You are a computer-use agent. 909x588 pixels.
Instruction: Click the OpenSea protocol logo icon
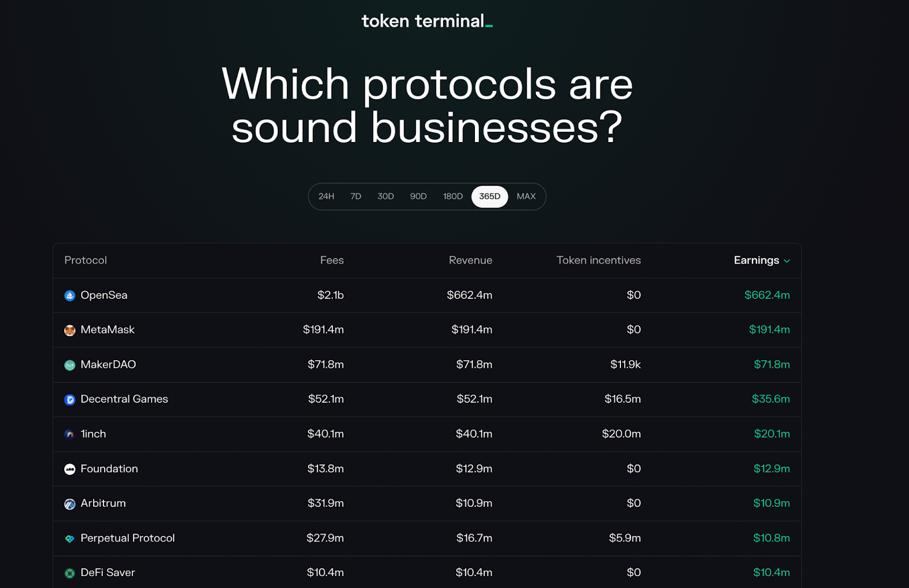[70, 295]
